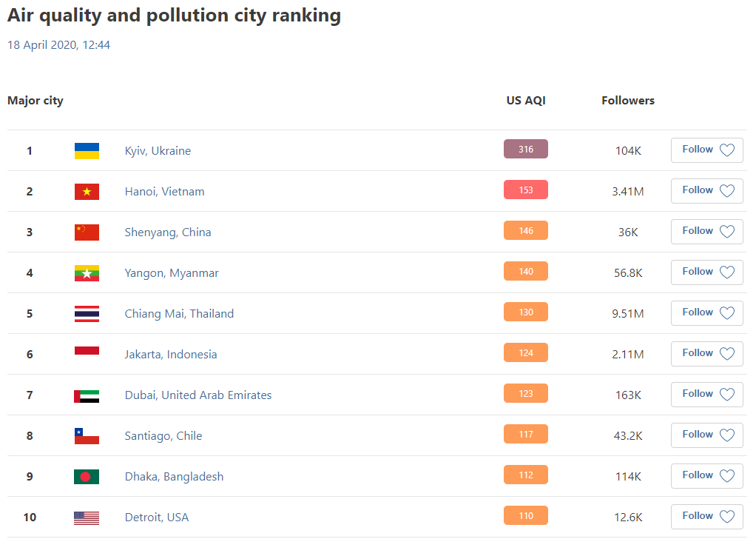The height and width of the screenshot is (539, 756).
Task: Click the UAE flag beside Dubai
Action: coord(87,395)
